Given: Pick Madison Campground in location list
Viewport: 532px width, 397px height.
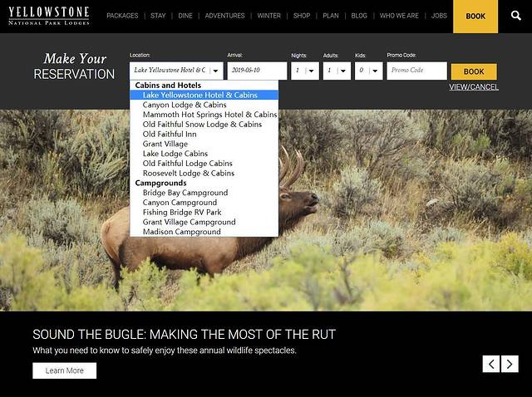Looking at the screenshot, I should click(x=182, y=232).
